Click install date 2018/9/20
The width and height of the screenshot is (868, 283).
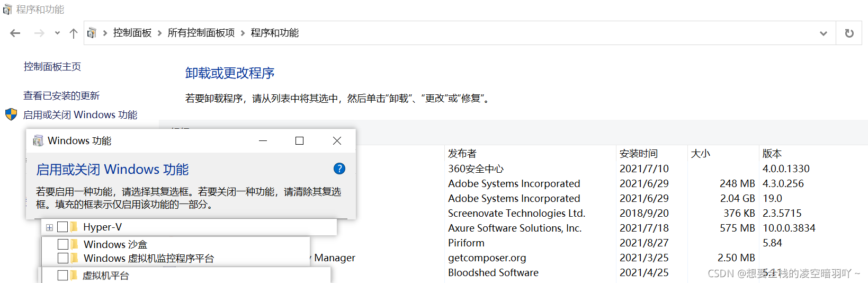[644, 213]
